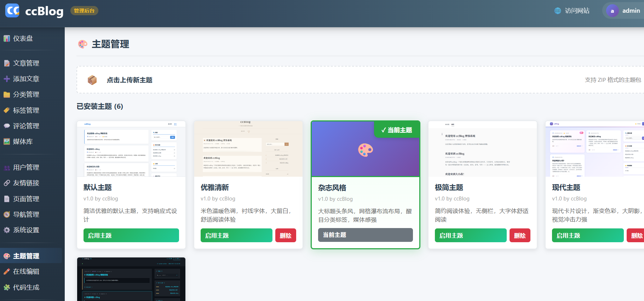
Task: Click the picture icon for 媒体库
Action: (7, 141)
